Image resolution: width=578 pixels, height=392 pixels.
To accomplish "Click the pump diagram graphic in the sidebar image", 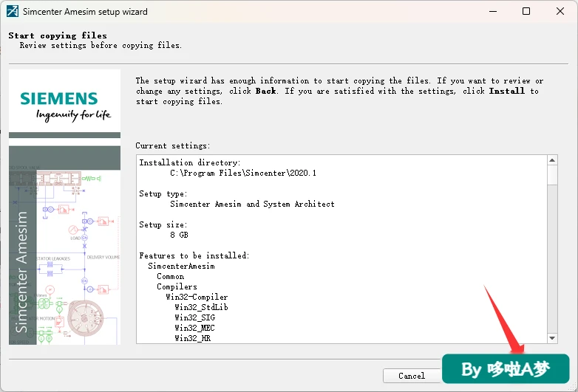I will click(x=86, y=318).
